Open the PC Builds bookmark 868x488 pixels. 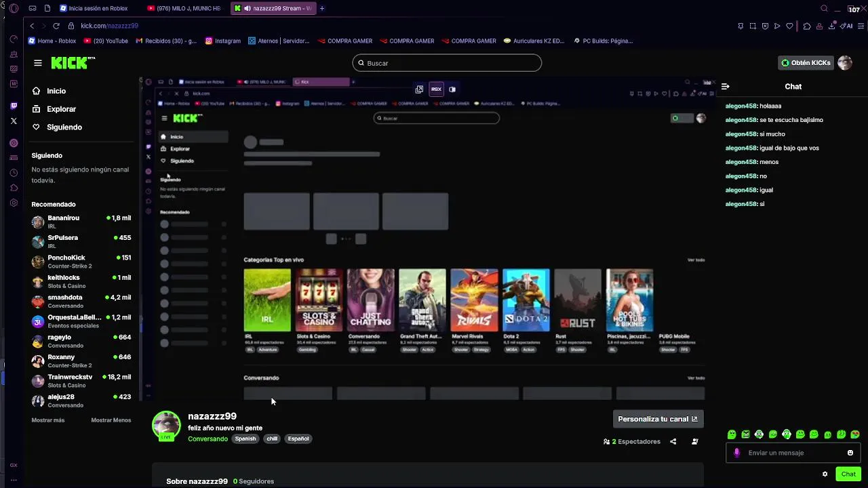tap(603, 41)
